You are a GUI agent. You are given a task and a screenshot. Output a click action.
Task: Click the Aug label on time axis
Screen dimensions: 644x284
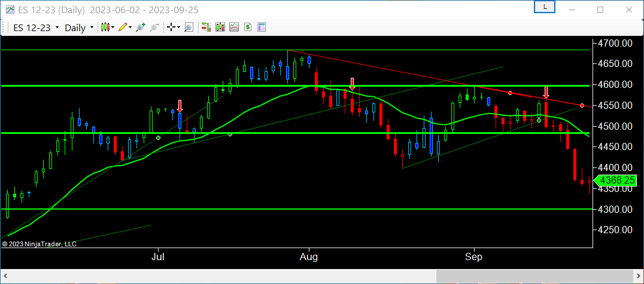(308, 257)
